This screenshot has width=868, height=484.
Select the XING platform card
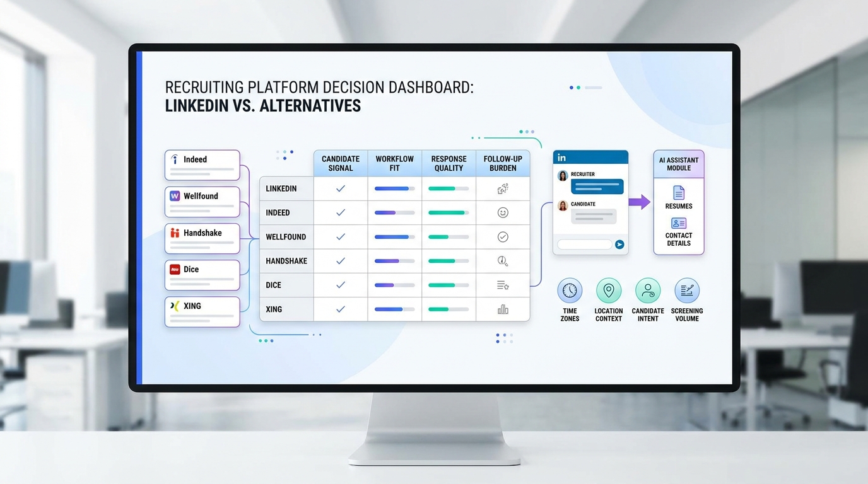tap(202, 312)
